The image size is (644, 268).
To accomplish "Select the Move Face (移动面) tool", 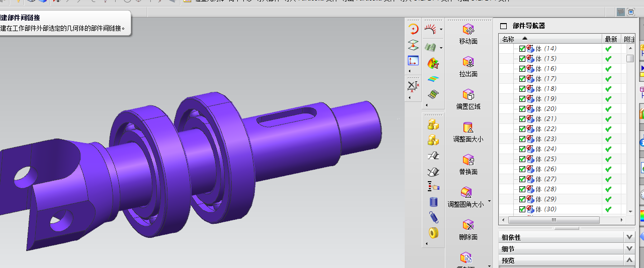I will [x=468, y=34].
